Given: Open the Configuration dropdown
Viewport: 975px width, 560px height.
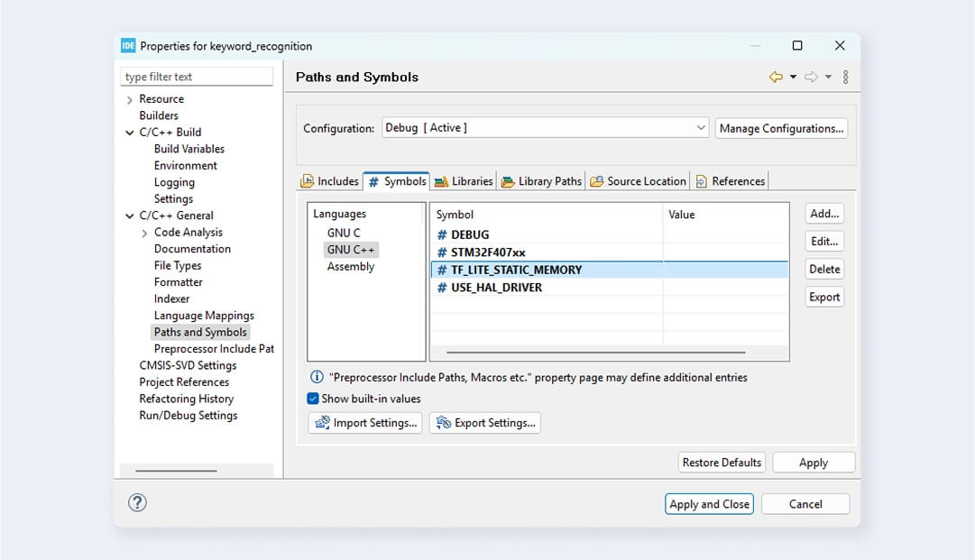Looking at the screenshot, I should pyautogui.click(x=546, y=128).
